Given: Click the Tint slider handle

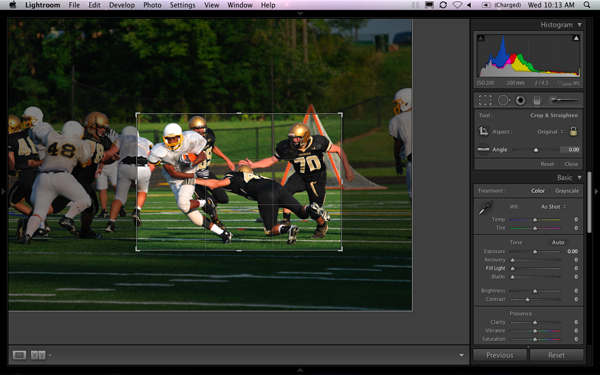Looking at the screenshot, I should 535,228.
